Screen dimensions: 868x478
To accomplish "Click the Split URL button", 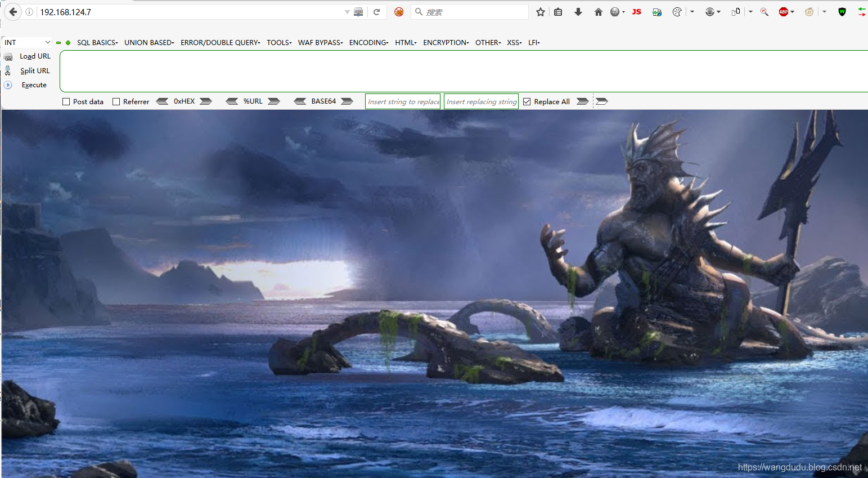I will [x=35, y=71].
